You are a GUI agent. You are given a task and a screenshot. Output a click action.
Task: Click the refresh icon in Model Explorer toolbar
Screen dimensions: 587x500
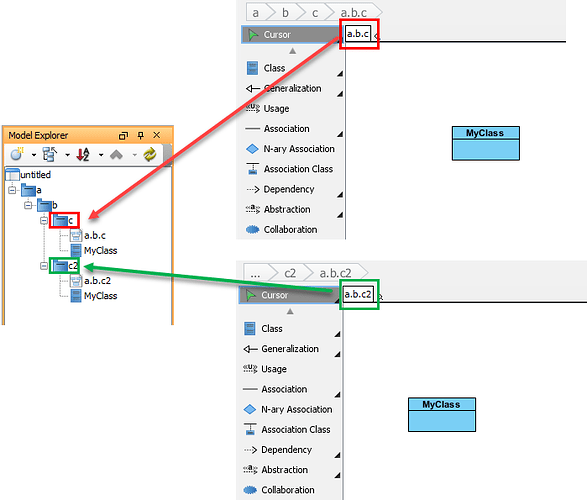[x=150, y=154]
